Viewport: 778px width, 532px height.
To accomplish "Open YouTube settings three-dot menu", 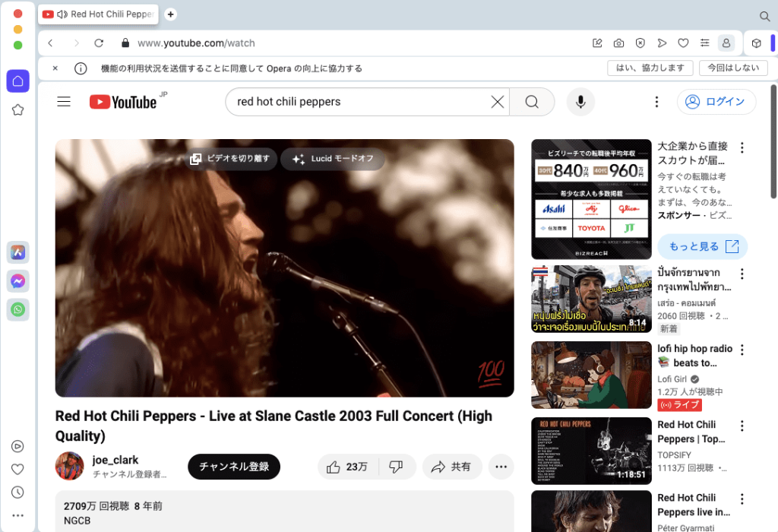I will click(656, 102).
